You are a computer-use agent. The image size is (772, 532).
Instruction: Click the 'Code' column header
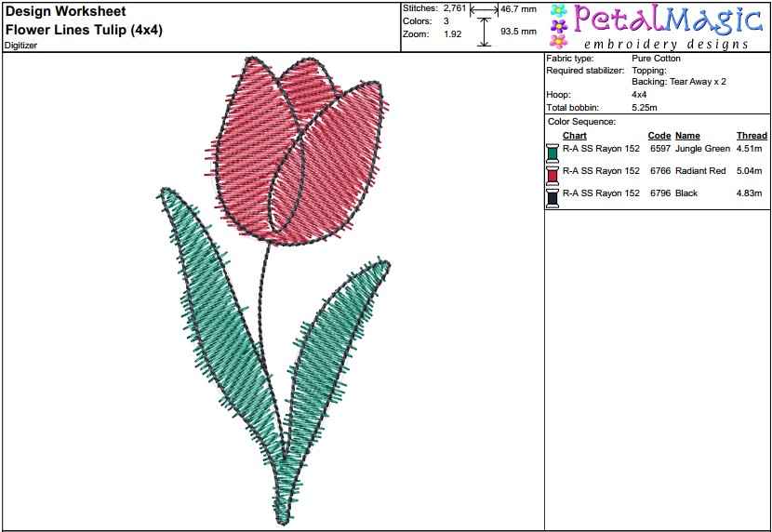(659, 136)
